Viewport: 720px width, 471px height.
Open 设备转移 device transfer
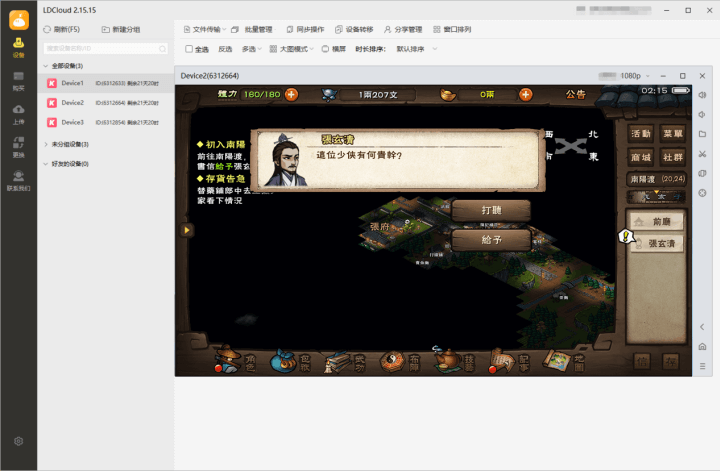[354, 29]
